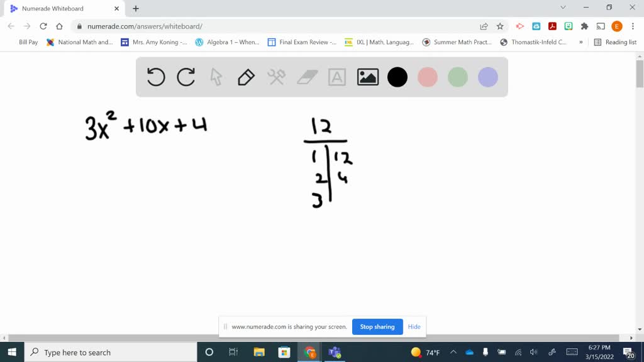Toggle the hidden icons chevron in the taskbar

pos(453,352)
